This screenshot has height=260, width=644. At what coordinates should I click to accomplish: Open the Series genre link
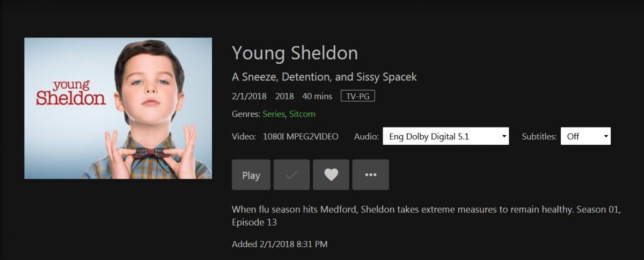coord(274,114)
